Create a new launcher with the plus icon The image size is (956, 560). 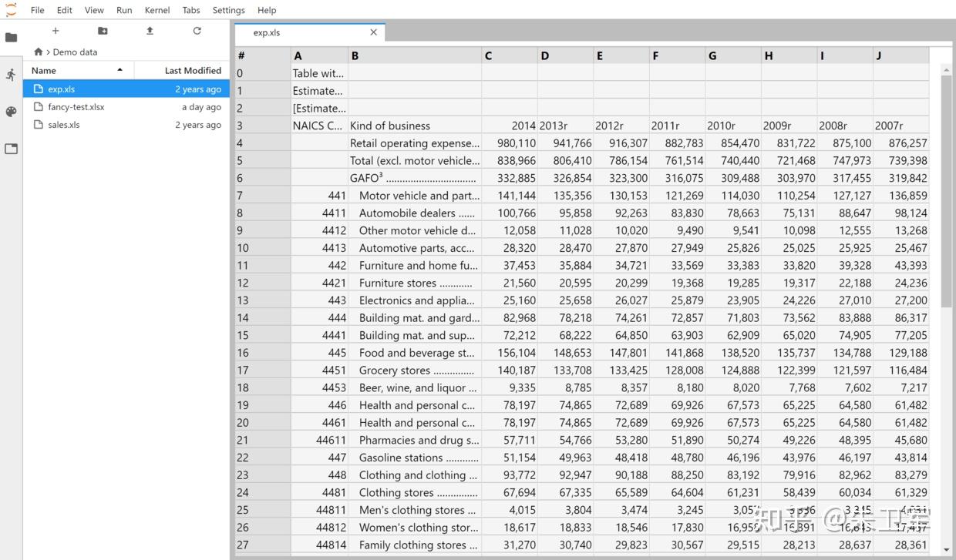tap(55, 31)
